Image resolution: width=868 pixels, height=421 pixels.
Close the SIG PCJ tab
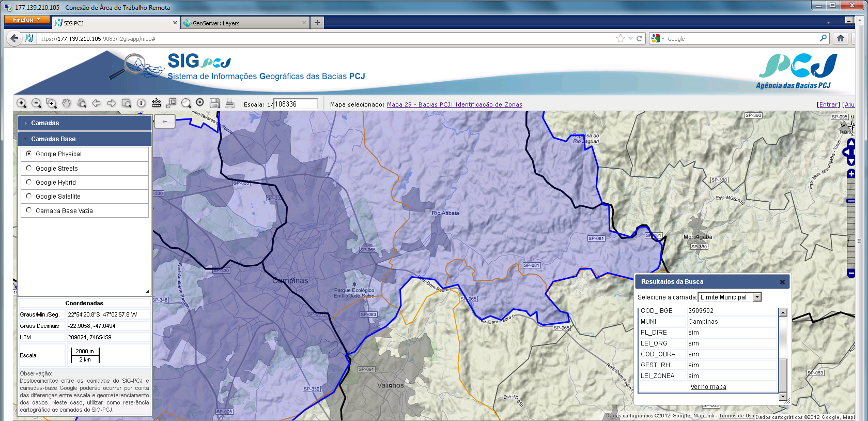[175, 23]
